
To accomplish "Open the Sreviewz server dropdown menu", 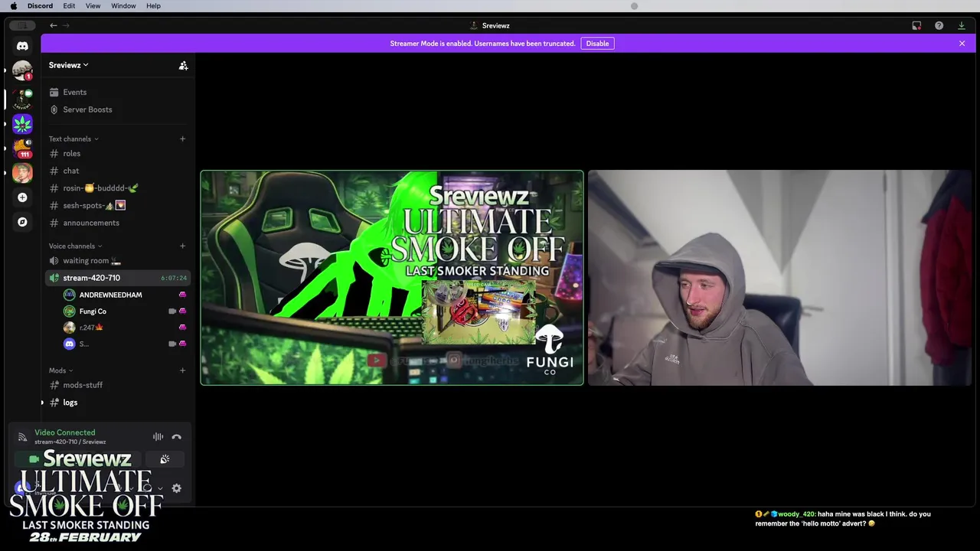I will coord(69,65).
